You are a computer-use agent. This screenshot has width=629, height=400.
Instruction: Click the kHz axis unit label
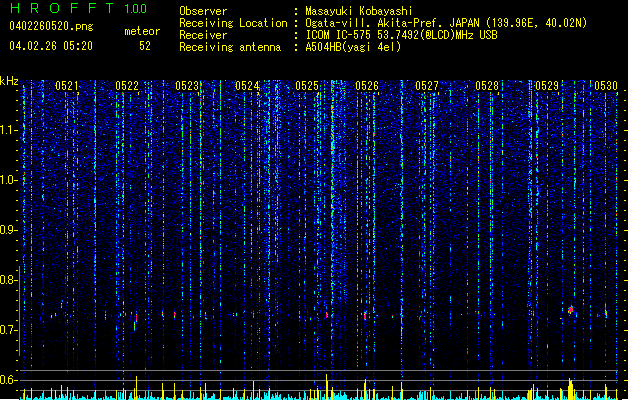[x=9, y=81]
